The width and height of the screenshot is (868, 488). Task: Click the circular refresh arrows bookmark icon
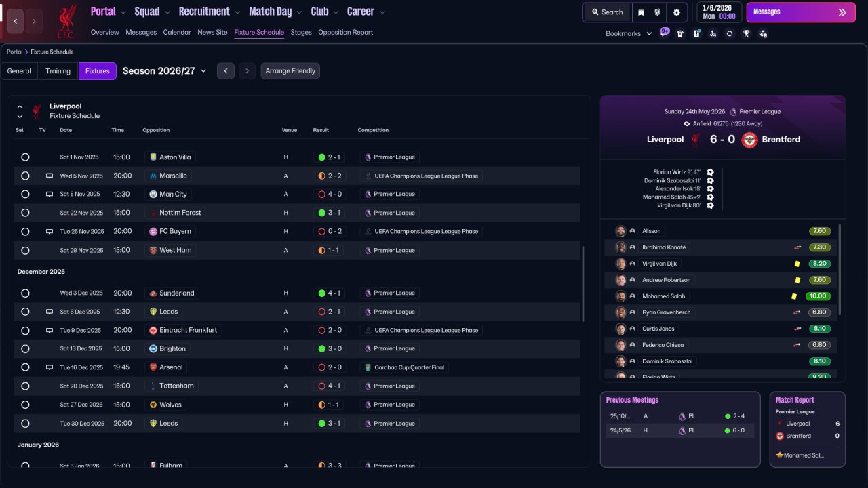point(730,33)
